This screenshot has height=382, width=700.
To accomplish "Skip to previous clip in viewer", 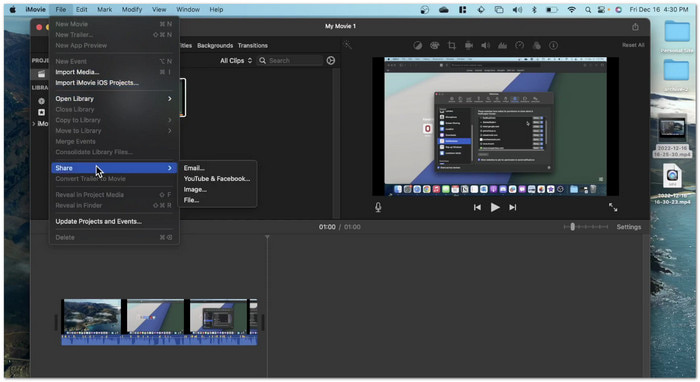I will pyautogui.click(x=477, y=208).
